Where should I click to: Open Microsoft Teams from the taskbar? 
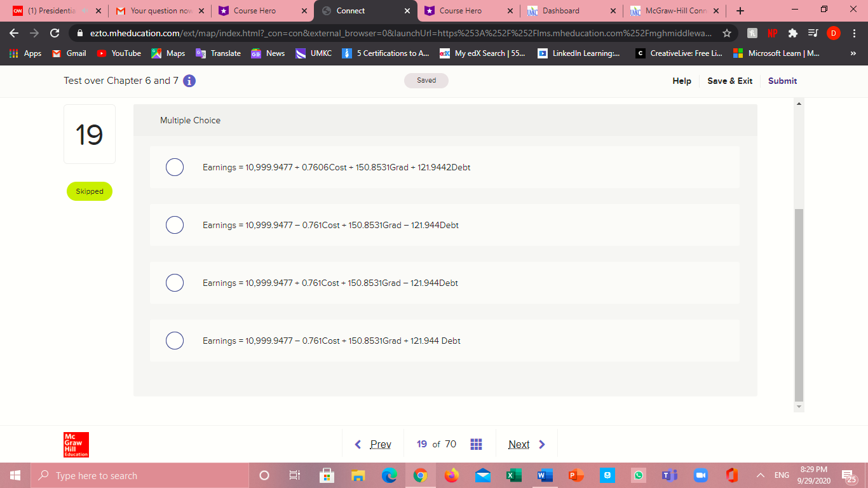[670, 475]
